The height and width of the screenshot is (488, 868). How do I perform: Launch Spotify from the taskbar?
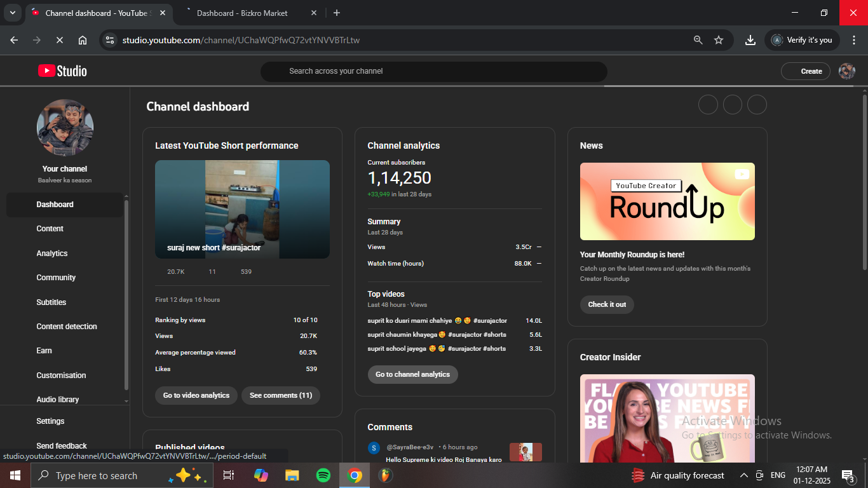[x=323, y=475]
